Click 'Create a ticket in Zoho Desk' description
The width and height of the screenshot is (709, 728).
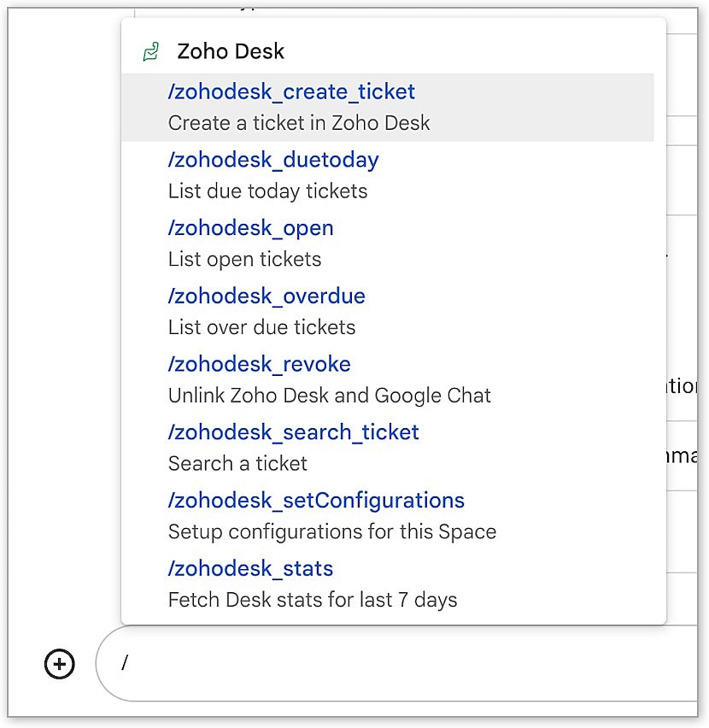tap(299, 123)
